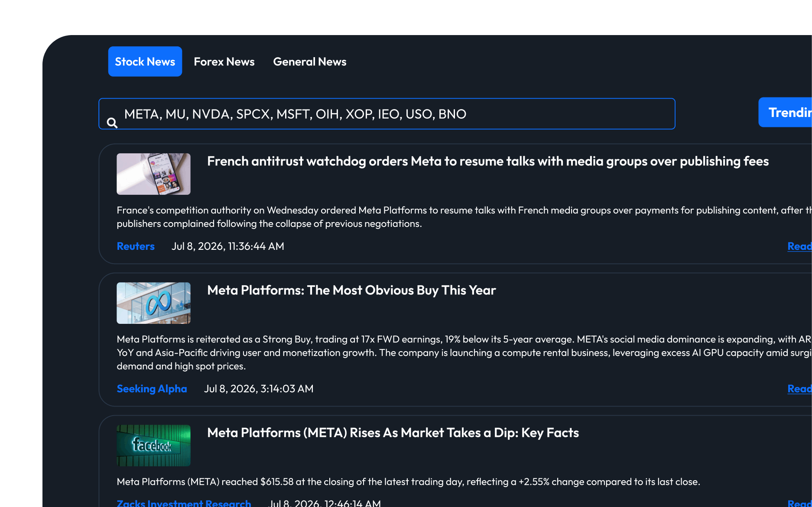
Task: Click the Strong Buy reiteration summary text
Action: tap(464, 353)
